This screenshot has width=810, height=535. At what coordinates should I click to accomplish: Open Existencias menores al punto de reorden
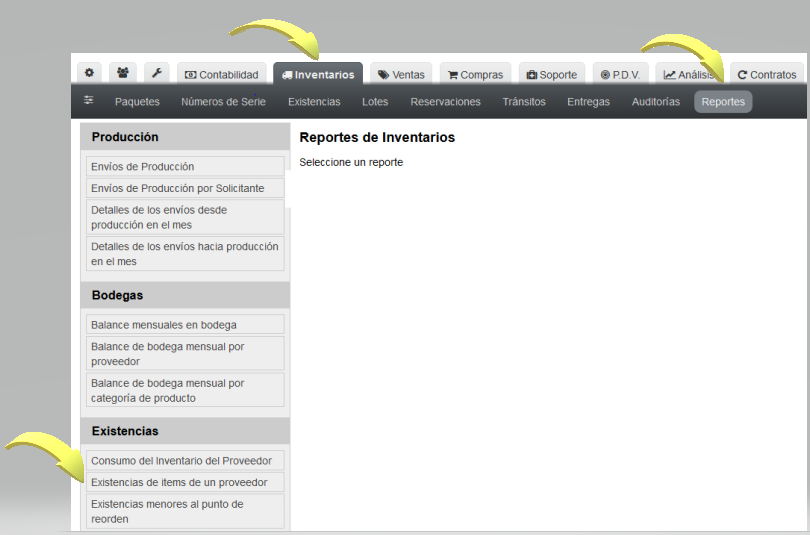pyautogui.click(x=185, y=511)
